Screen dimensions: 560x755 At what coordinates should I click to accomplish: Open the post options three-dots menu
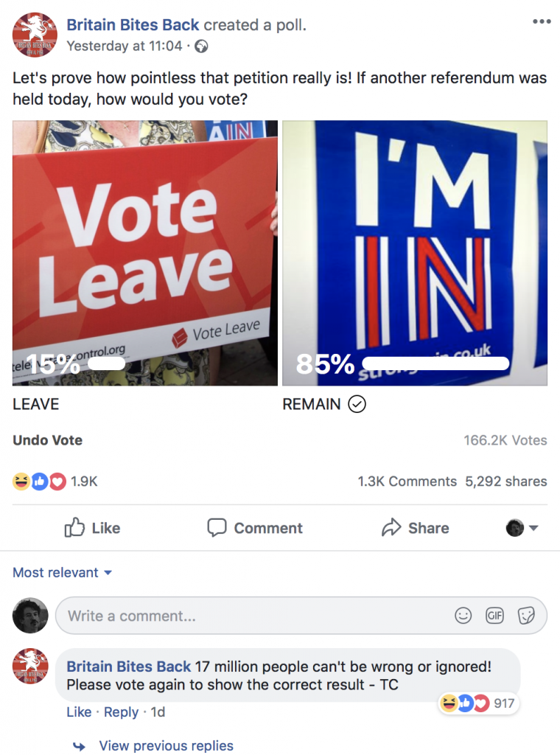click(x=541, y=21)
